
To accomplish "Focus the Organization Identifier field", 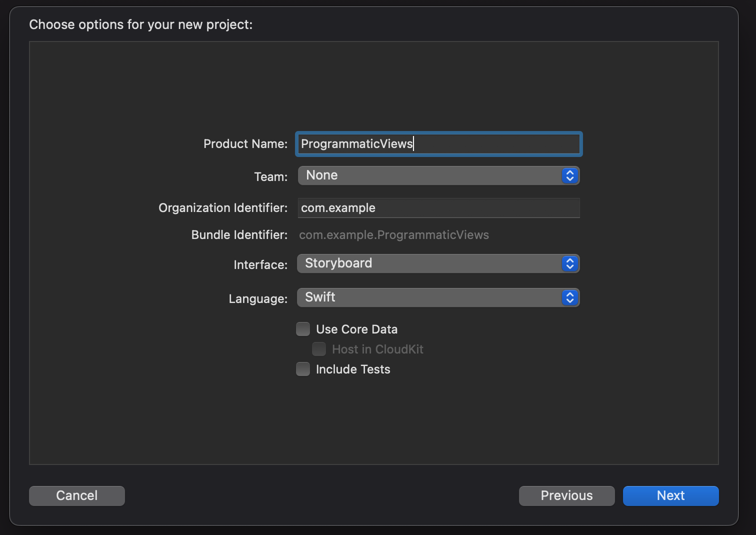I will click(x=438, y=208).
